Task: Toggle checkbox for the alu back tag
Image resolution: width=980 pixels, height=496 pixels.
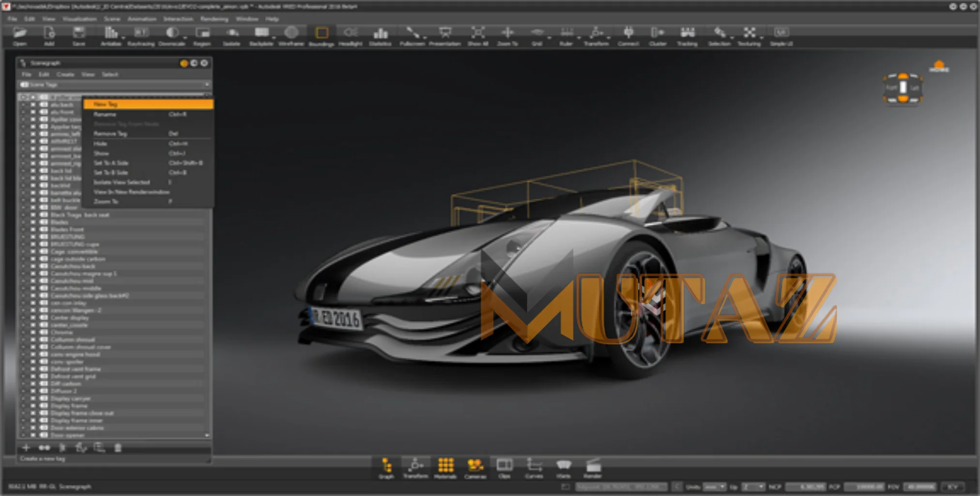Action: 33,105
